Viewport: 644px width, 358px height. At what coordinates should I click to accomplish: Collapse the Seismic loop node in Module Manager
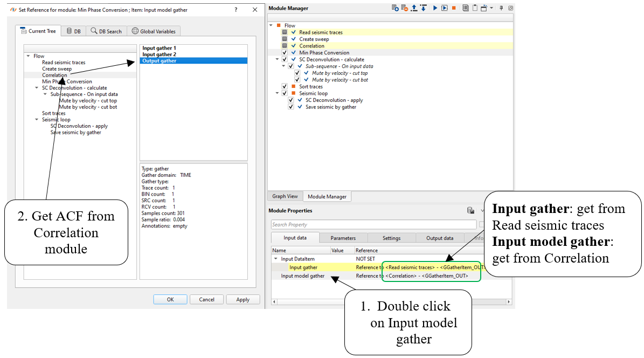click(x=277, y=93)
